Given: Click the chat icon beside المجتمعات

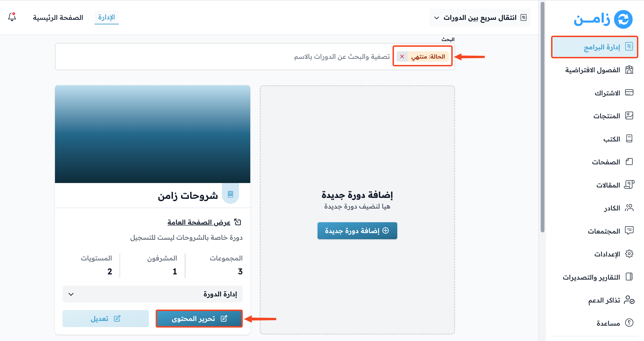Looking at the screenshot, I should (x=629, y=230).
